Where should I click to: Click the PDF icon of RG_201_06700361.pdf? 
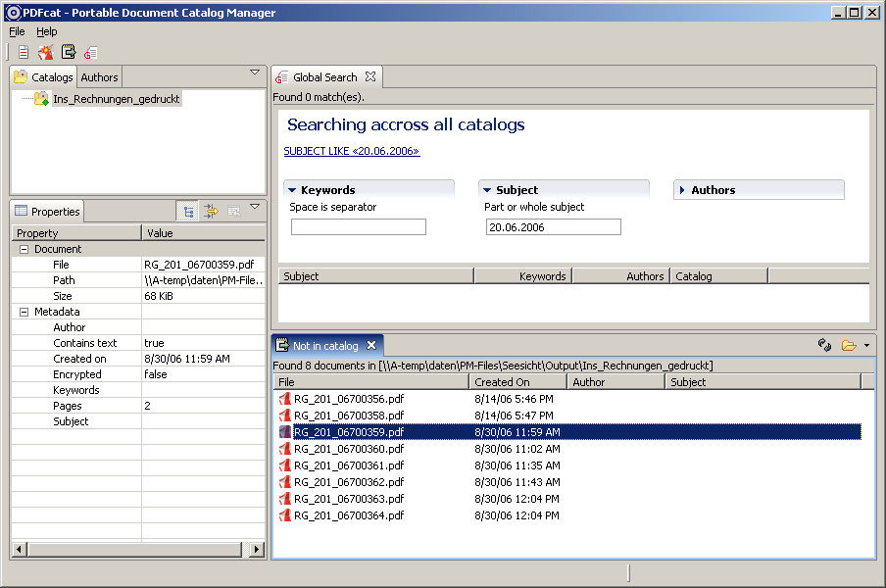pos(285,465)
